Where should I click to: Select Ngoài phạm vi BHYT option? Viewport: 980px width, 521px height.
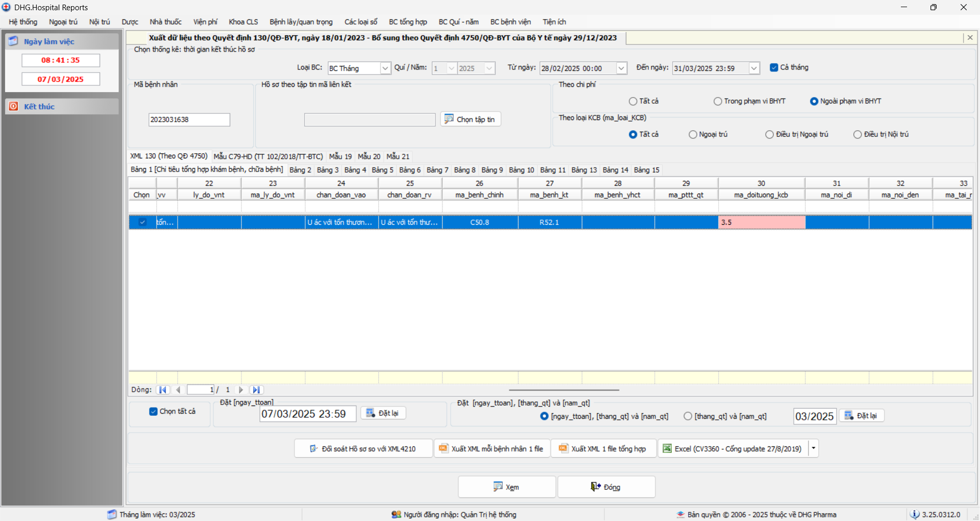pos(814,101)
